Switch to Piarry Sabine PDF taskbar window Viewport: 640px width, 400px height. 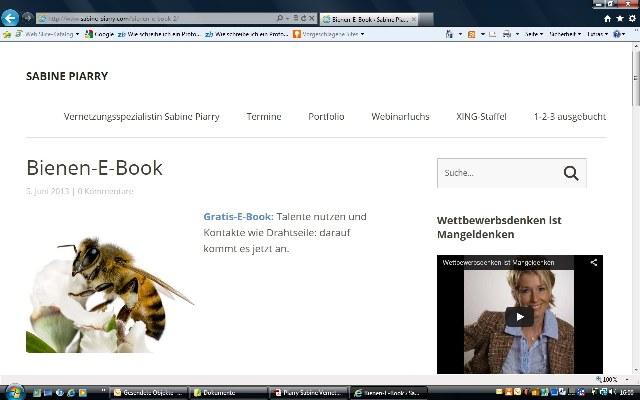(x=309, y=393)
